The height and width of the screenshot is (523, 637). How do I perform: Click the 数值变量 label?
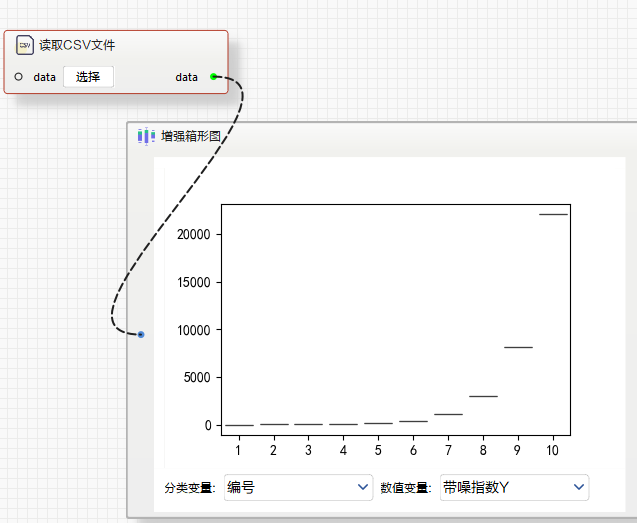click(406, 488)
